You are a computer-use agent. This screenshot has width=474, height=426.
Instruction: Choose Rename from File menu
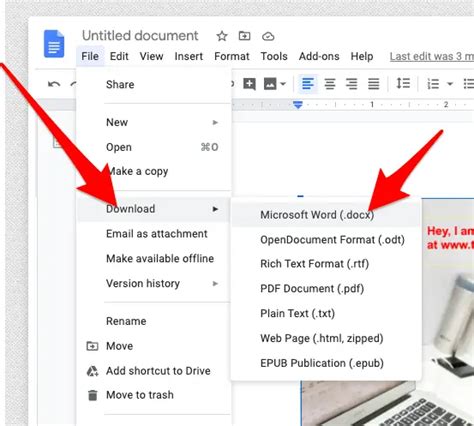tap(153, 321)
